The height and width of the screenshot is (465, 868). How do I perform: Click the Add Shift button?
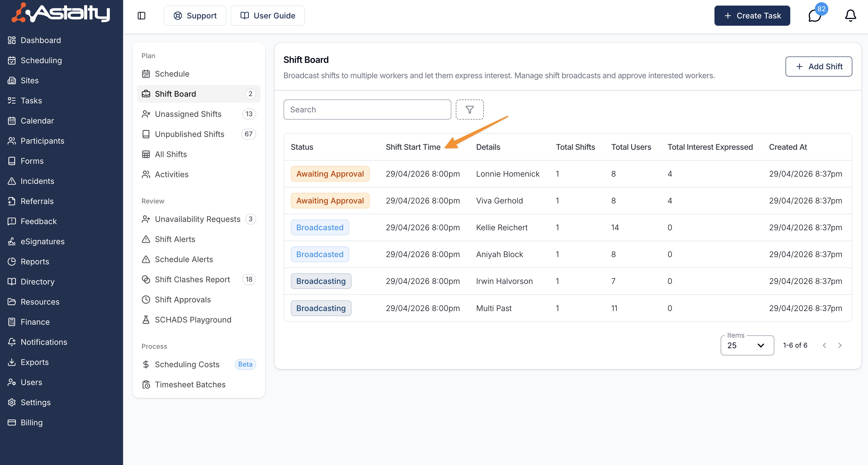[x=819, y=66]
